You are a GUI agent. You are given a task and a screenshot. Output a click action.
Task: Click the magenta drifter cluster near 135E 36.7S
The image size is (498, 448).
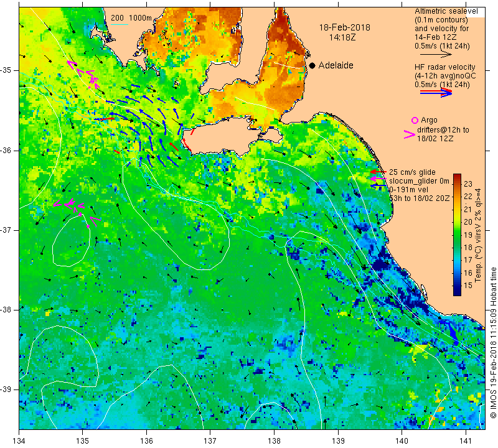(77, 212)
